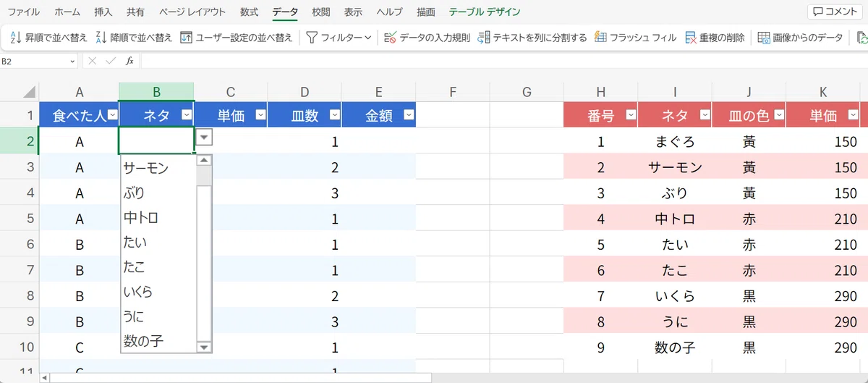Screen dimensions: 868x383
Task: Choose 数の子 from the dropdown list
Action: pyautogui.click(x=158, y=340)
